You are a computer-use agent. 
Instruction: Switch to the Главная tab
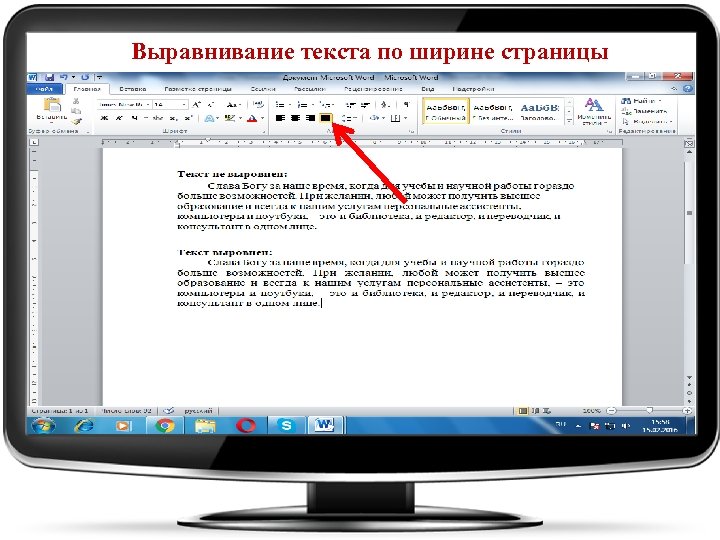click(87, 89)
